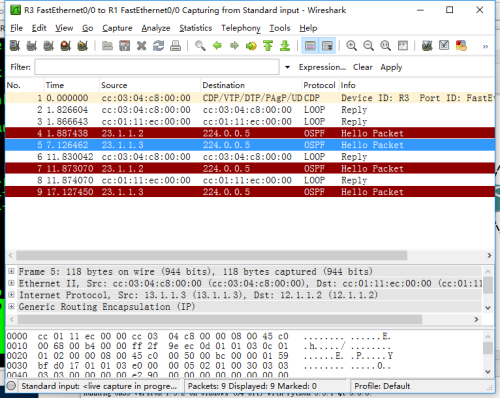Zoom out the packet text
500x398 pixels.
pyautogui.click(x=368, y=45)
